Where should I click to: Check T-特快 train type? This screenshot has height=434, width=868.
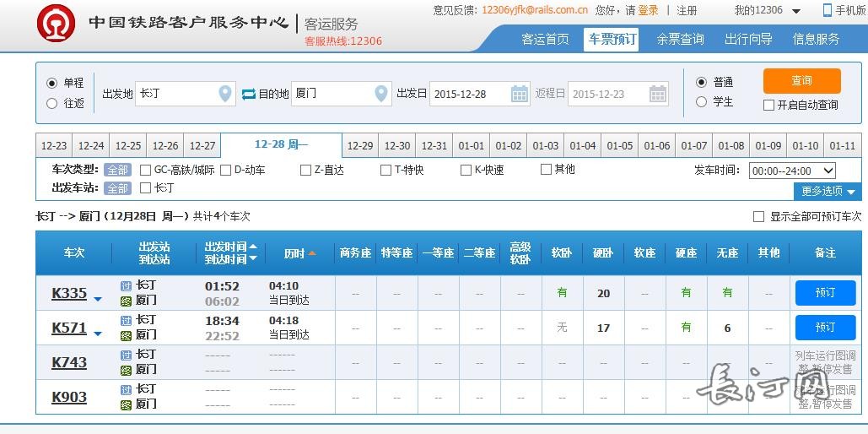[385, 170]
